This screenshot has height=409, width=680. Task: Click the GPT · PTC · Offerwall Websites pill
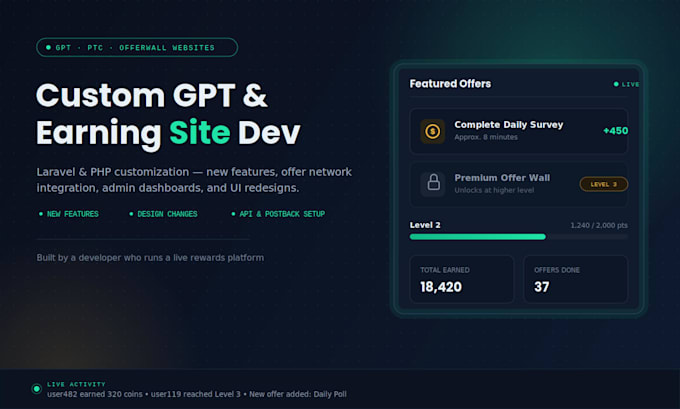click(x=137, y=47)
